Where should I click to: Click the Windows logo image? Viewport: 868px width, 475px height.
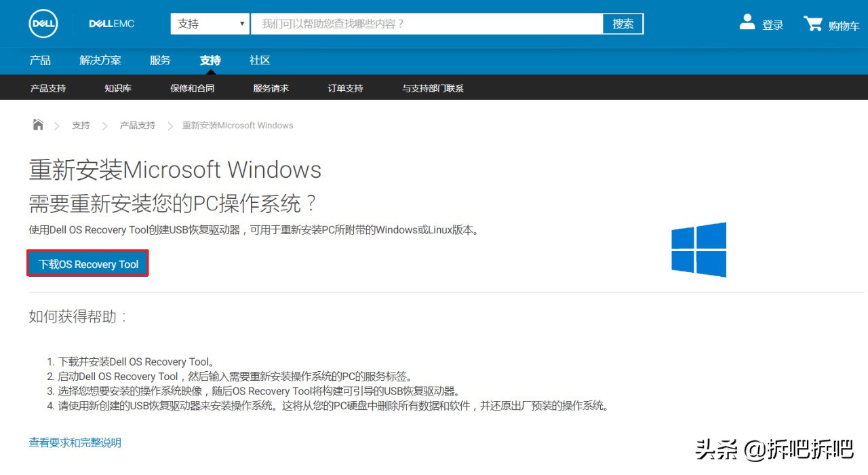698,250
